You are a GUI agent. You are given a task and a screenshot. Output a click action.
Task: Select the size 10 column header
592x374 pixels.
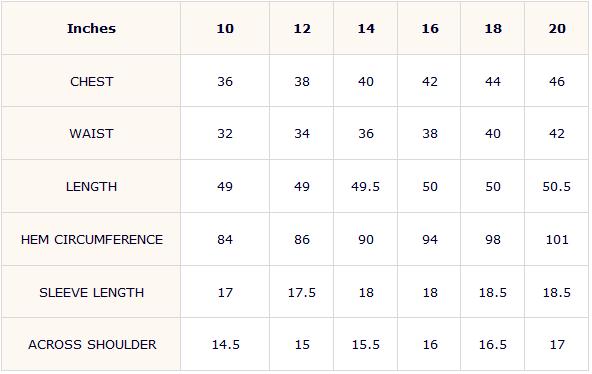(225, 29)
